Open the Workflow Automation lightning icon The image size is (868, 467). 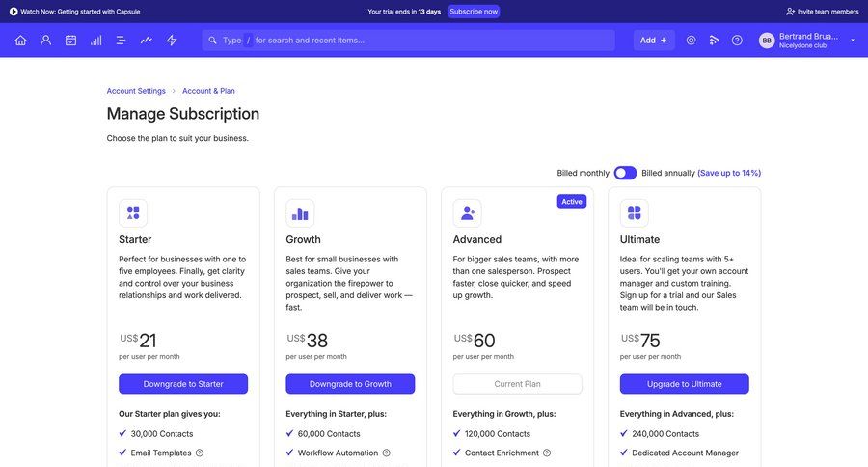172,41
